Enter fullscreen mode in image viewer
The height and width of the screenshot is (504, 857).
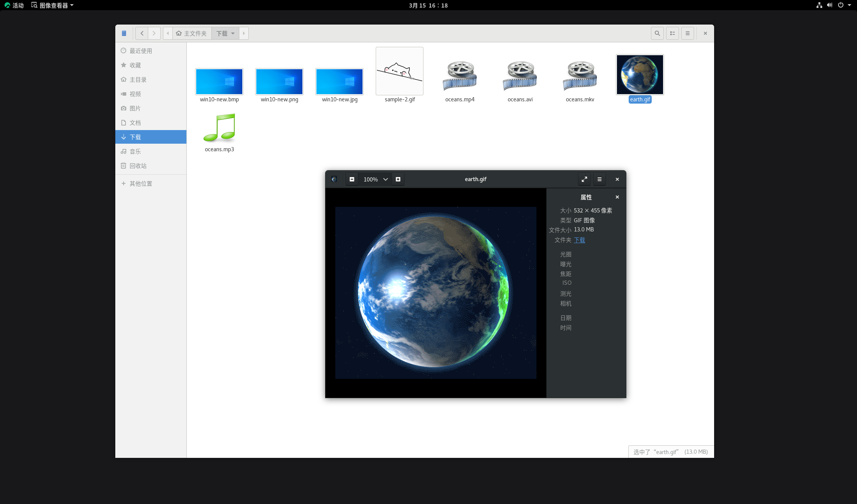point(584,179)
